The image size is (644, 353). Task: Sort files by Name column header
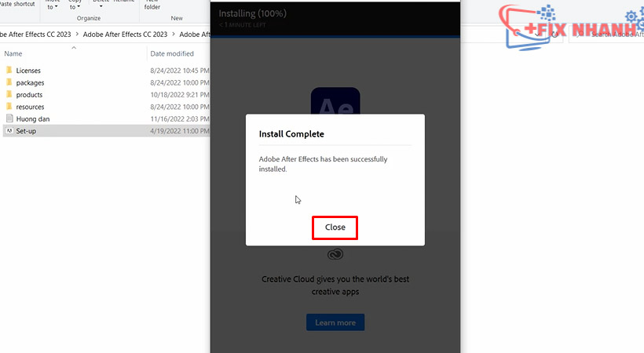(13, 54)
